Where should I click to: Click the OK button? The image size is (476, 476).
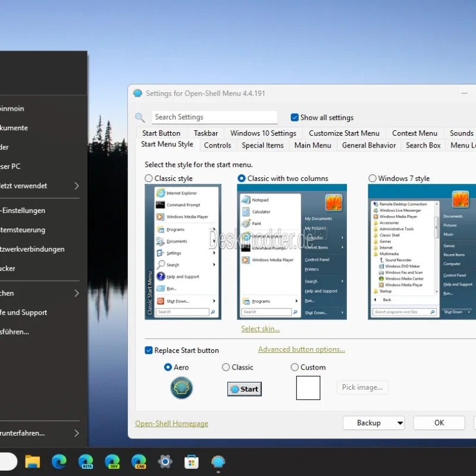pyautogui.click(x=439, y=423)
